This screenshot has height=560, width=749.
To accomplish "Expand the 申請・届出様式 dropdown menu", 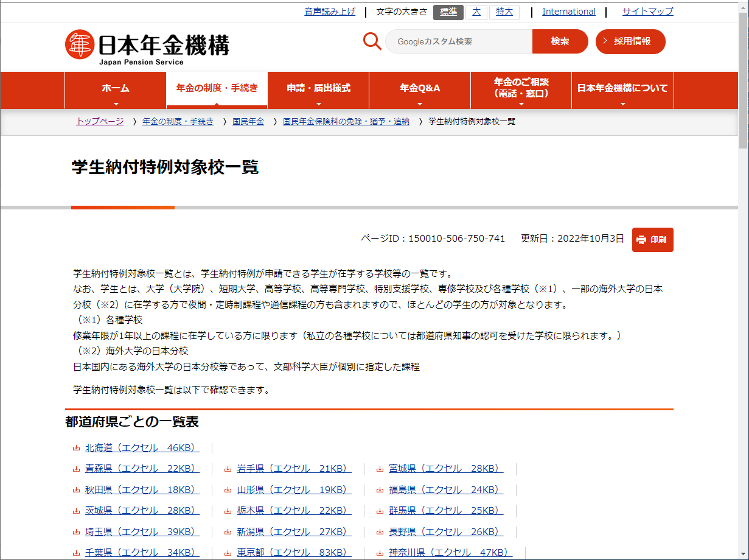I will [x=318, y=90].
